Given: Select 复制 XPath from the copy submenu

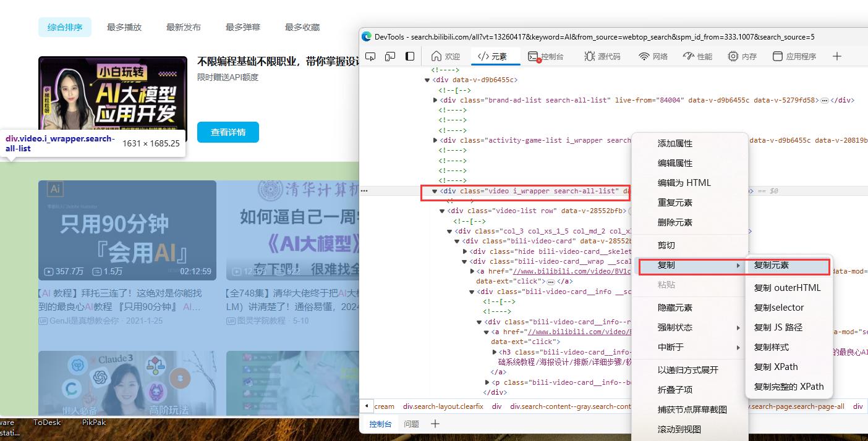Looking at the screenshot, I should [778, 367].
